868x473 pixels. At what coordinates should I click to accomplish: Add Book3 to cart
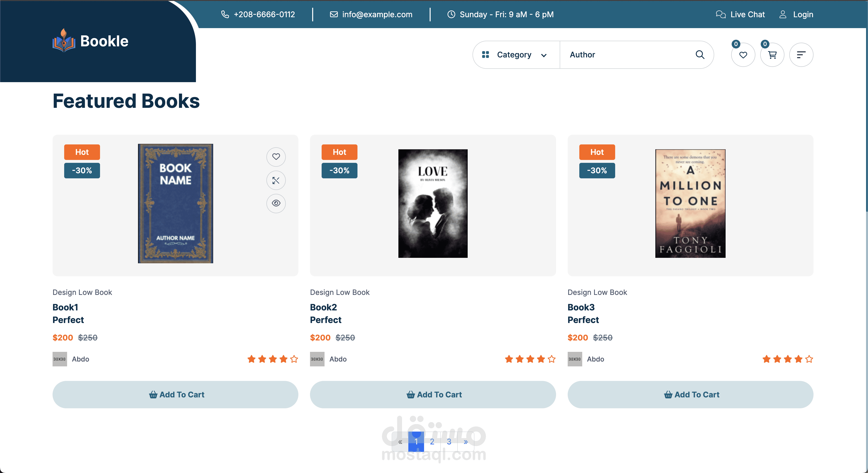pyautogui.click(x=690, y=394)
